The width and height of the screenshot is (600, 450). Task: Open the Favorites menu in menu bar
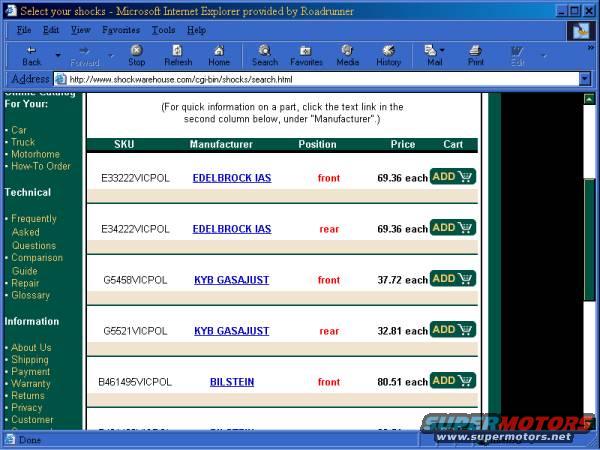[121, 30]
